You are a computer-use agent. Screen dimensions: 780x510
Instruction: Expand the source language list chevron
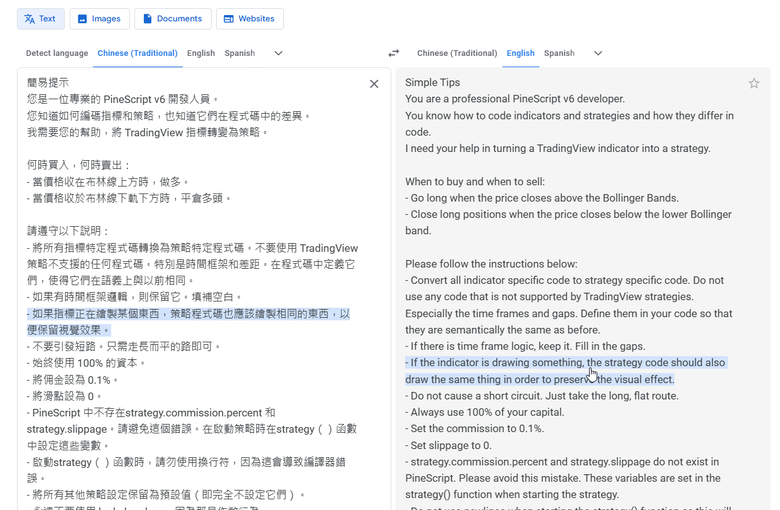pos(279,53)
